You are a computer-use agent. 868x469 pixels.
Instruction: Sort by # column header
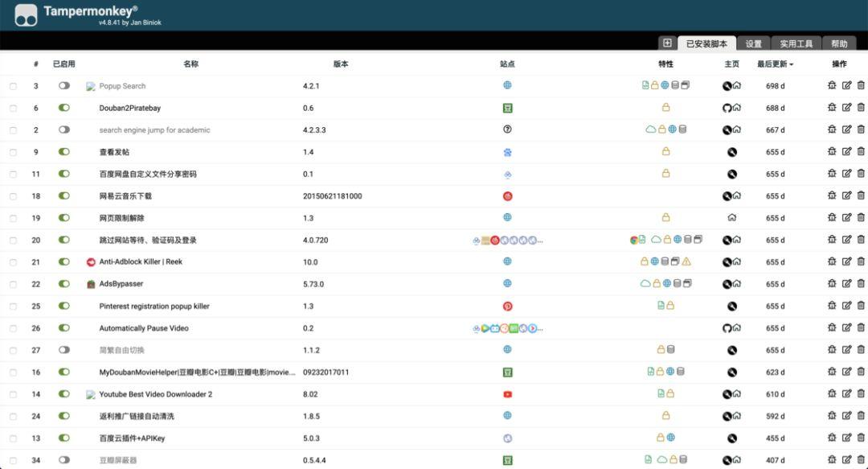(36, 64)
